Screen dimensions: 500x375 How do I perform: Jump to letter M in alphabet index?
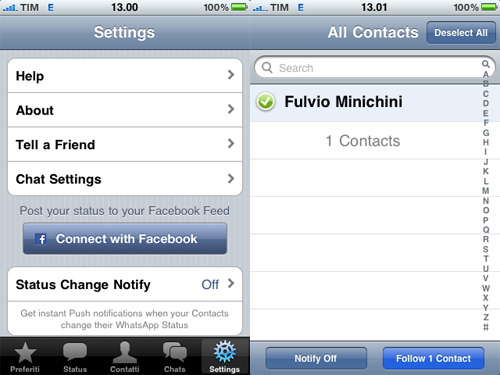486,191
